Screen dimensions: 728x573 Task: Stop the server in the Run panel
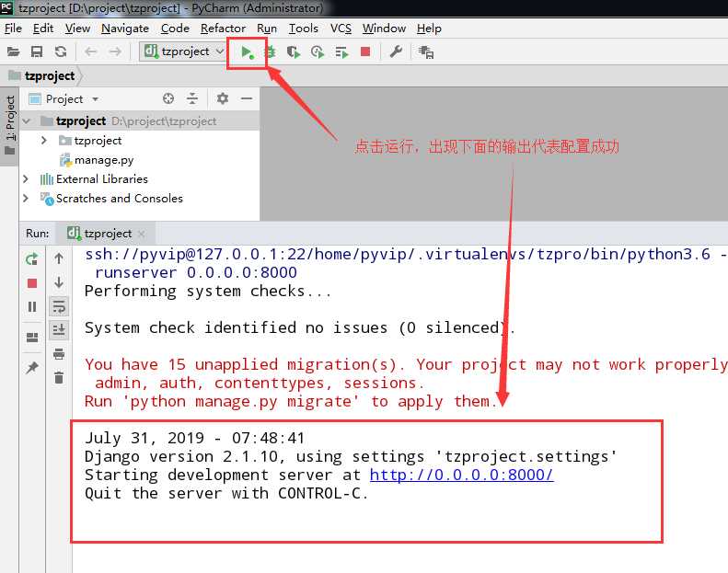[32, 283]
